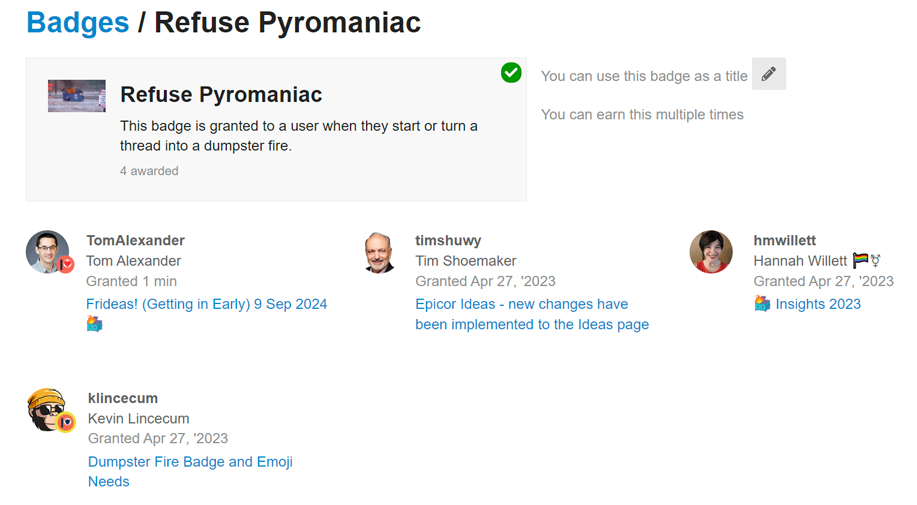Viewport: 917px width, 505px height.
Task: Open hmwillett's profile avatar
Action: tap(711, 252)
